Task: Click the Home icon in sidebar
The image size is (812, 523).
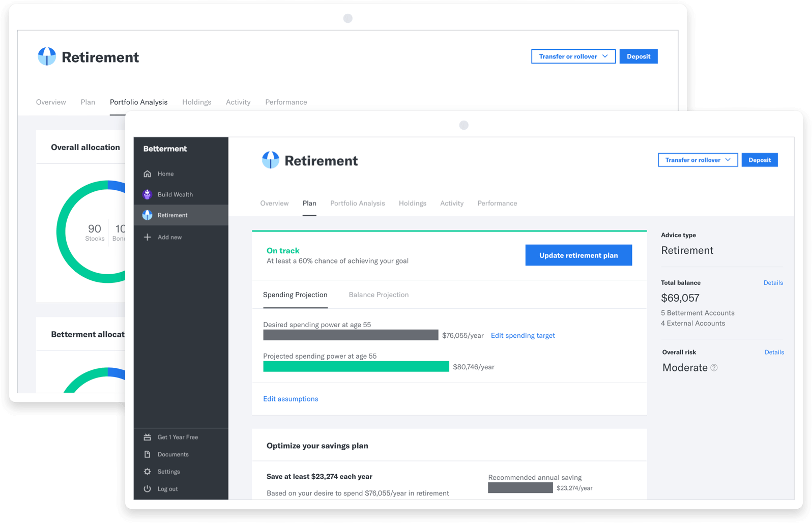Action: [x=148, y=174]
